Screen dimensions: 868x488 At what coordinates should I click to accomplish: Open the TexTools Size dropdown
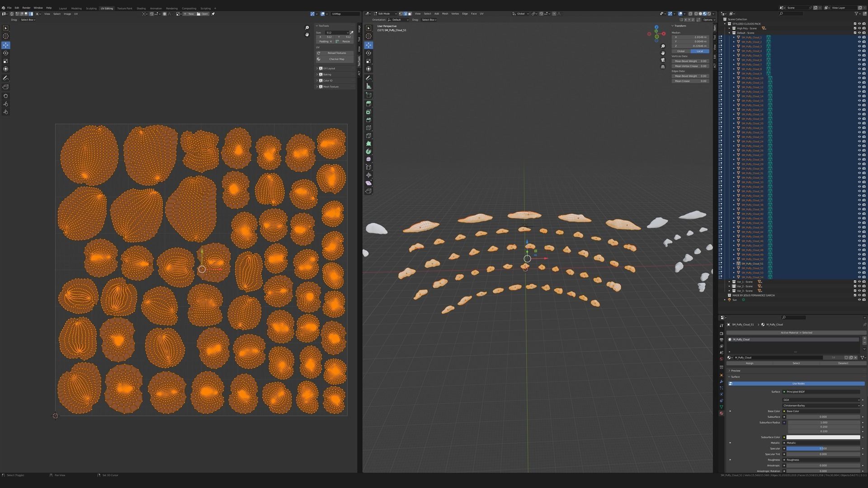tap(337, 33)
